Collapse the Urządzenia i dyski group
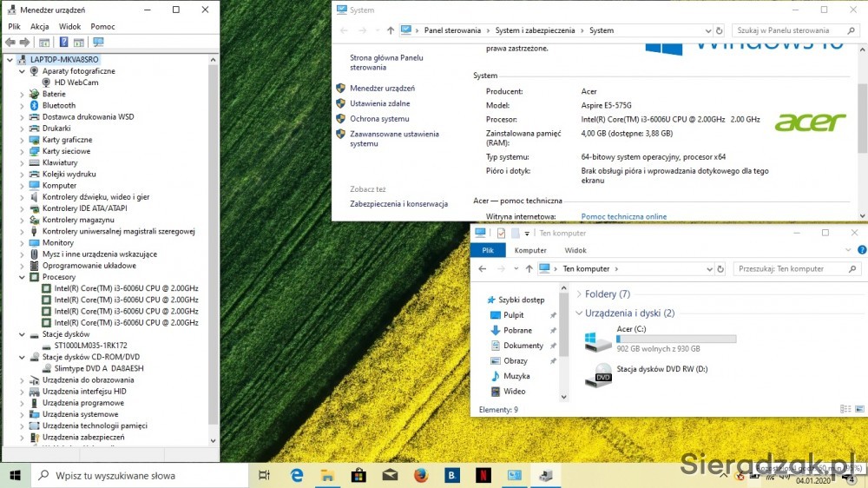 click(x=579, y=313)
